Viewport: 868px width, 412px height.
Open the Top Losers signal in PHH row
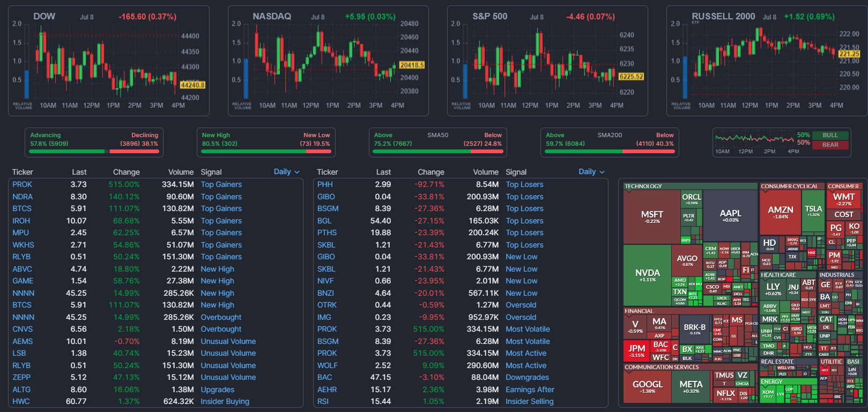(524, 184)
